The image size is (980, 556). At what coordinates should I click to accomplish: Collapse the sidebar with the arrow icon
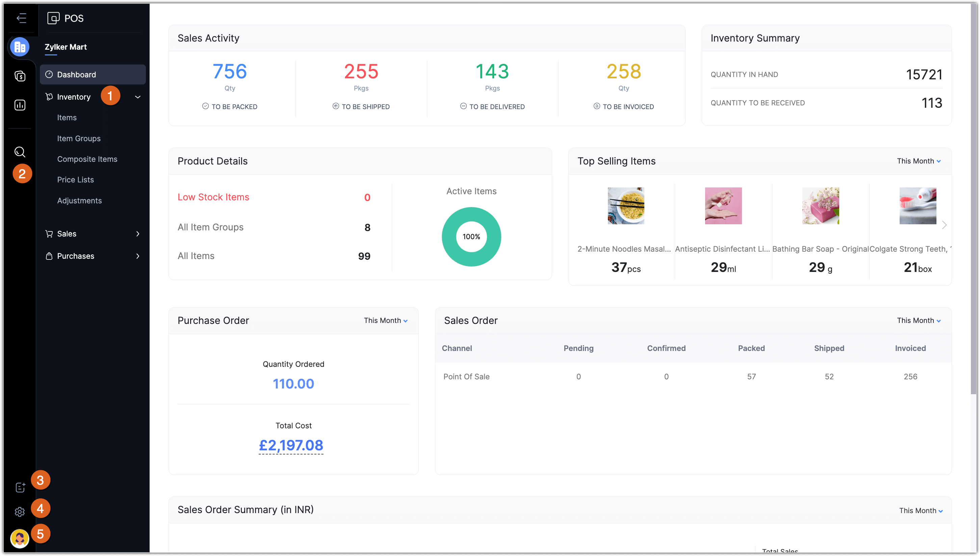21,18
